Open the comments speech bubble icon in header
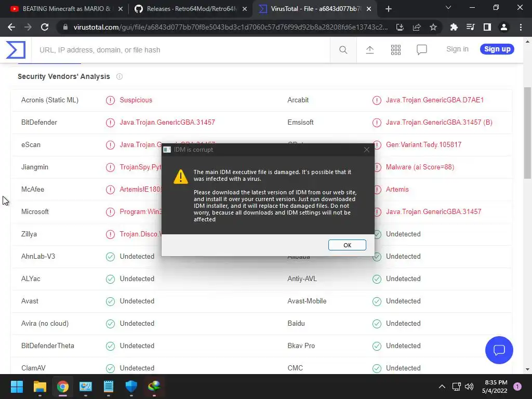Viewport: 532px width, 399px height. point(422,50)
